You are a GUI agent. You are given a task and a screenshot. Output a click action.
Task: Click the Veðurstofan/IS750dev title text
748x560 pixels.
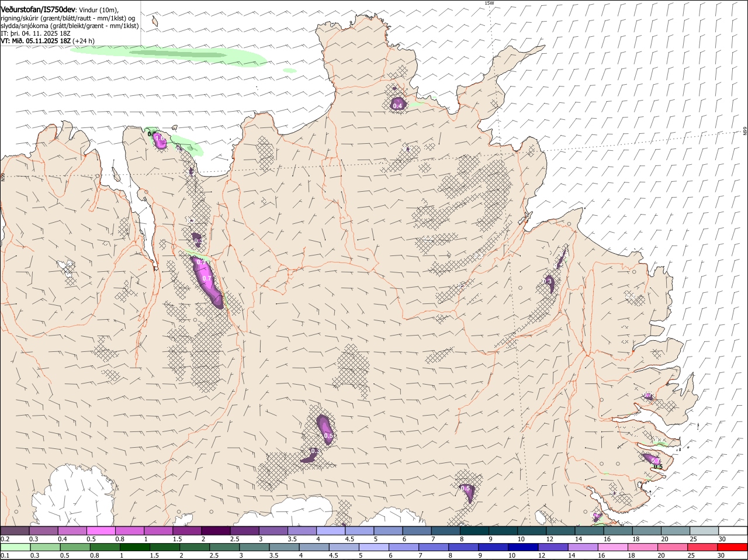(x=38, y=10)
